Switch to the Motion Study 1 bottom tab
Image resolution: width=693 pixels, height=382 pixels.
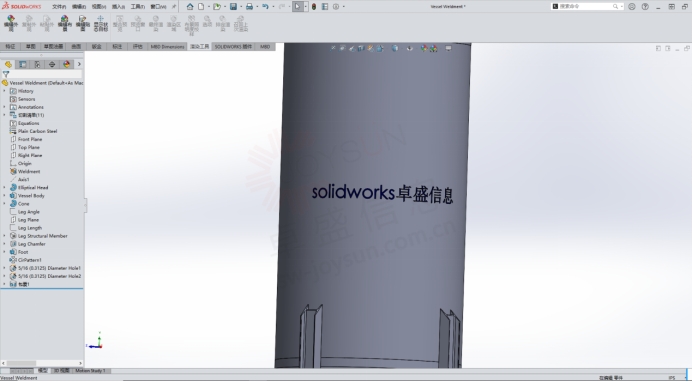(x=91, y=371)
